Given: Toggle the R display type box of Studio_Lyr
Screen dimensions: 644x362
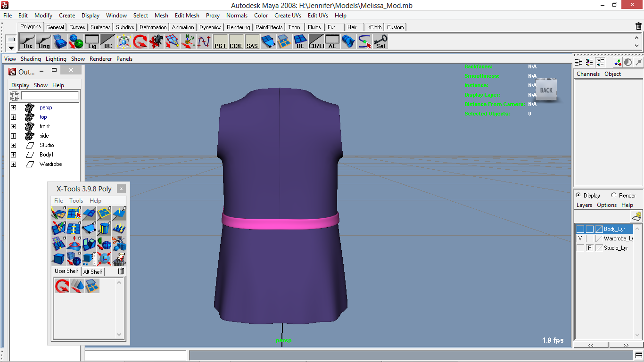Looking at the screenshot, I should tap(589, 248).
